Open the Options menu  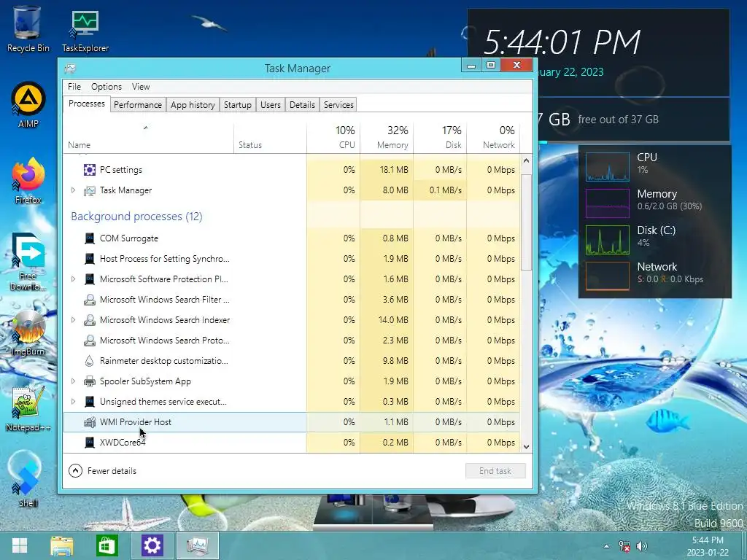107,87
